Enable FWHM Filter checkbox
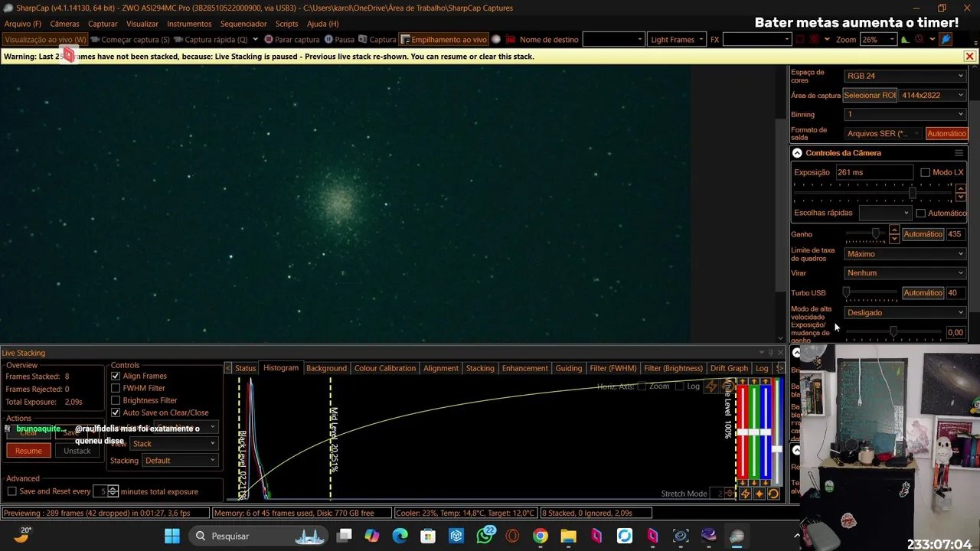This screenshot has height=551, width=980. (x=116, y=388)
